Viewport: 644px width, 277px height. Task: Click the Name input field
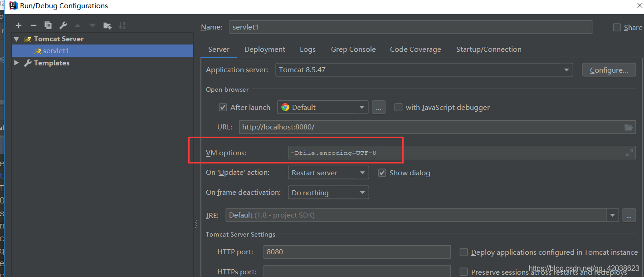pyautogui.click(x=411, y=27)
